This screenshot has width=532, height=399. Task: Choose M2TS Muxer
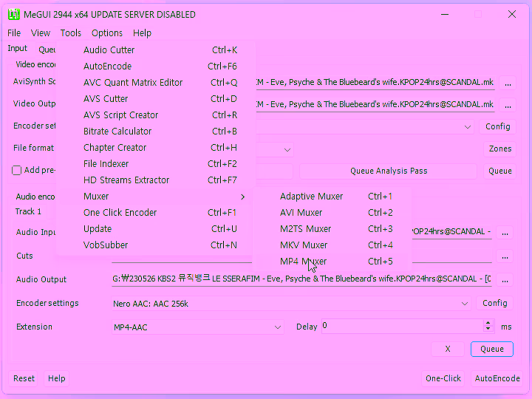332,229
